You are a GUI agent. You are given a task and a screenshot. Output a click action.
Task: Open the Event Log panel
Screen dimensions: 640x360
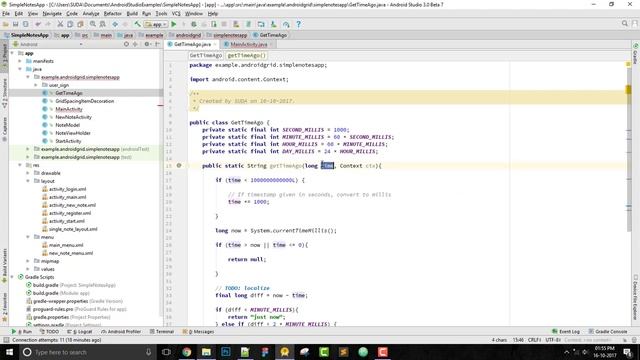(x=566, y=331)
